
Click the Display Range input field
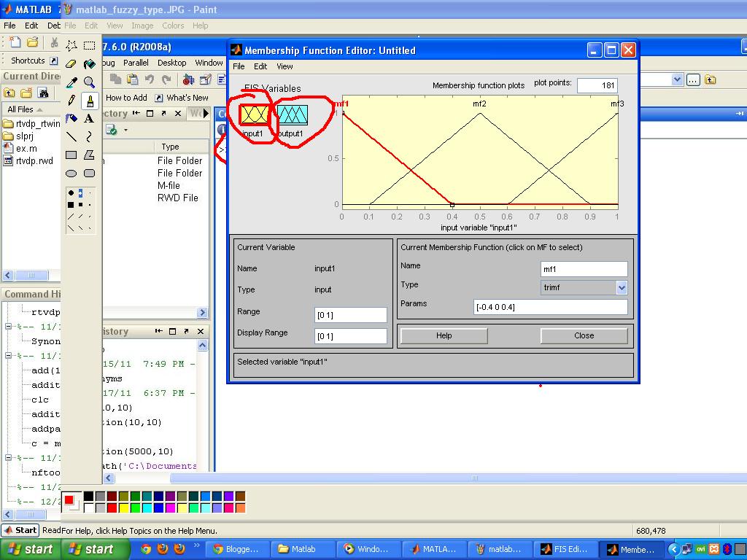click(x=351, y=336)
